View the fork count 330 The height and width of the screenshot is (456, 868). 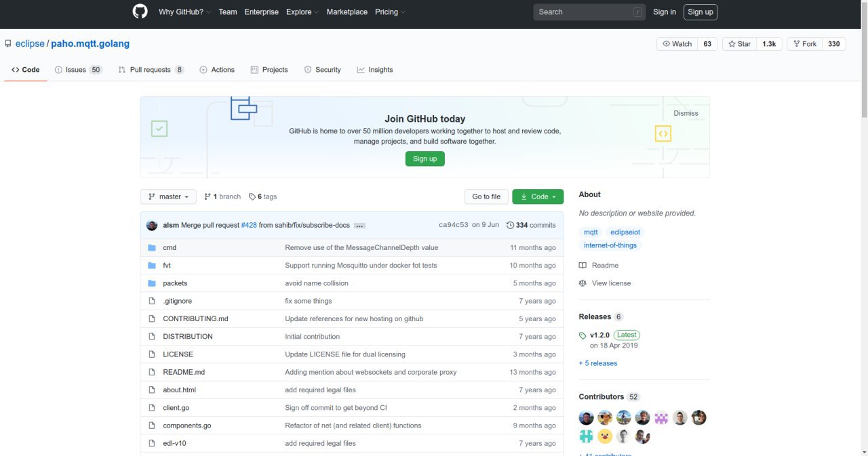tap(834, 44)
